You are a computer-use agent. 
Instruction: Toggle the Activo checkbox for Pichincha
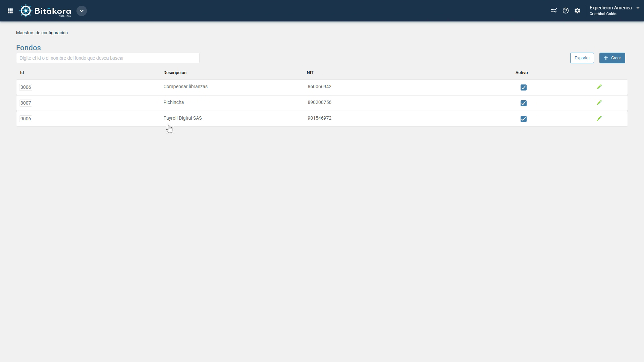click(523, 103)
